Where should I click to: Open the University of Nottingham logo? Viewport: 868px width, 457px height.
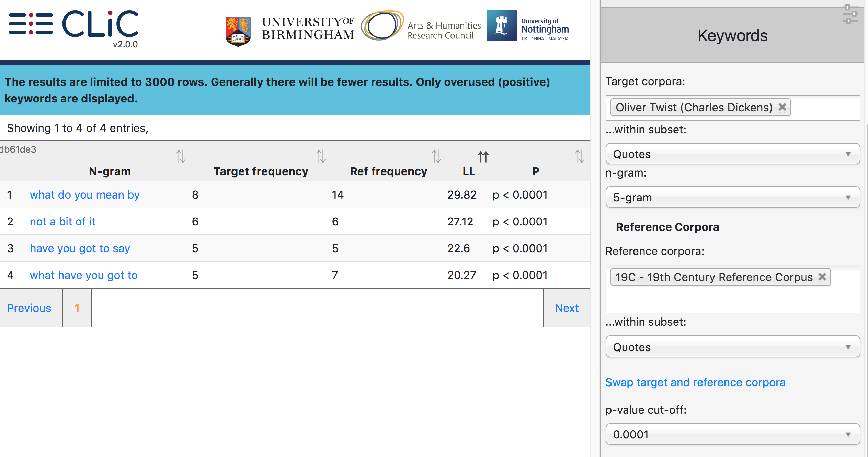tap(528, 26)
